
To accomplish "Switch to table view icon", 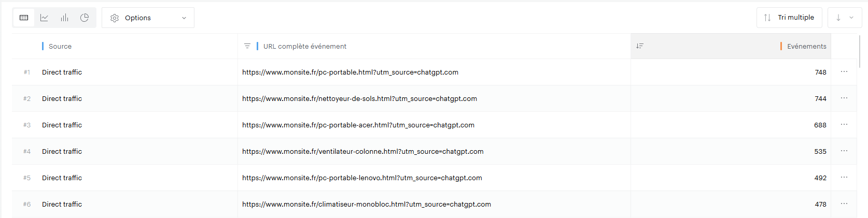I will coord(24,18).
